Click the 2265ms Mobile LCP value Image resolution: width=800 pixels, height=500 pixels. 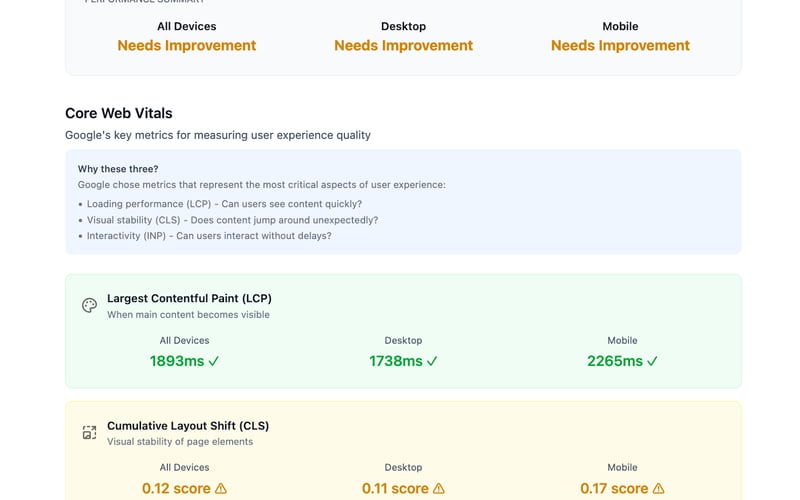click(x=615, y=361)
